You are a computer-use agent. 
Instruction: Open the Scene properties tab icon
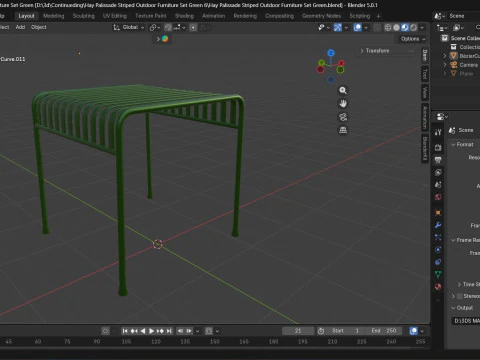[x=438, y=185]
